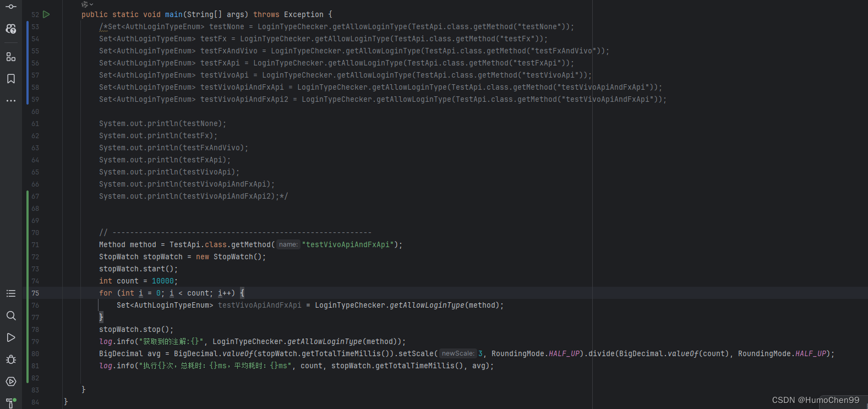Click line number 52 in gutter
The image size is (868, 409).
pyautogui.click(x=35, y=15)
